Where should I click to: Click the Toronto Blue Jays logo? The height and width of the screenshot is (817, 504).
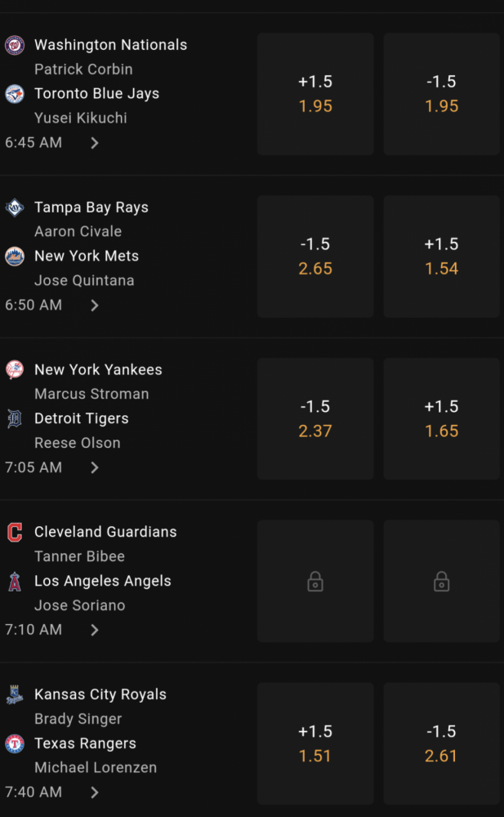[x=15, y=94]
